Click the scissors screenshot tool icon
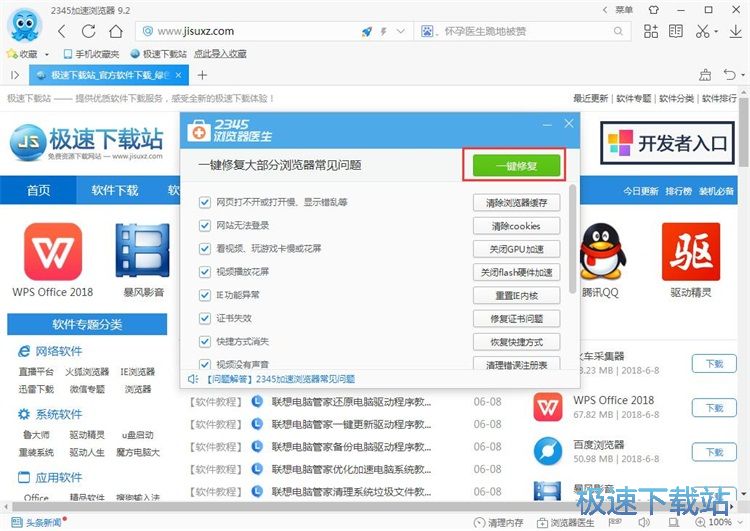Screen dimensions: 750x531 702,32
